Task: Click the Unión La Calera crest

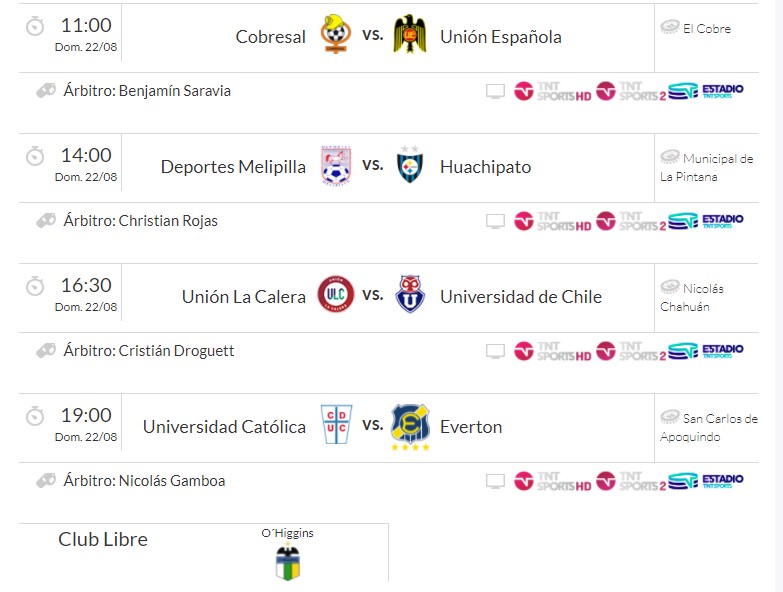Action: click(334, 295)
